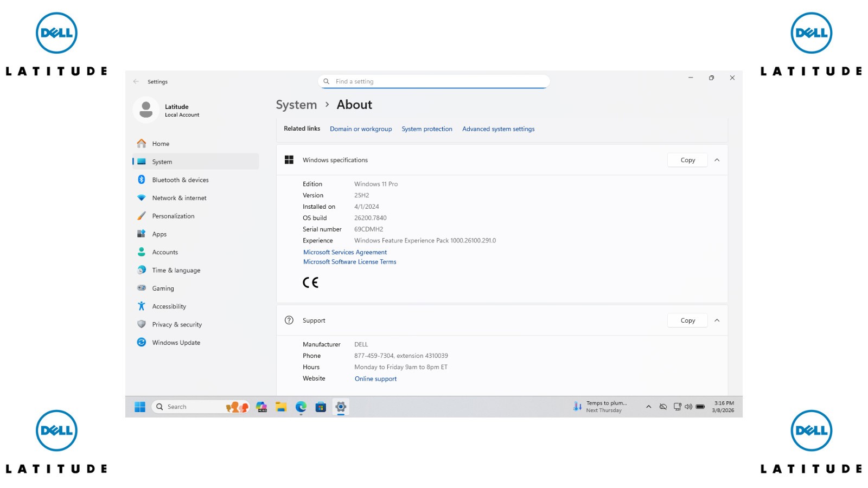
Task: Select the Windows Feature Experience Pack text
Action: 425,241
